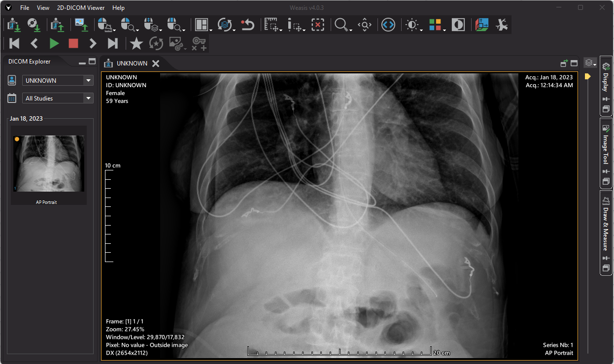
Task: Click the DICOM export icon
Action: click(58, 25)
